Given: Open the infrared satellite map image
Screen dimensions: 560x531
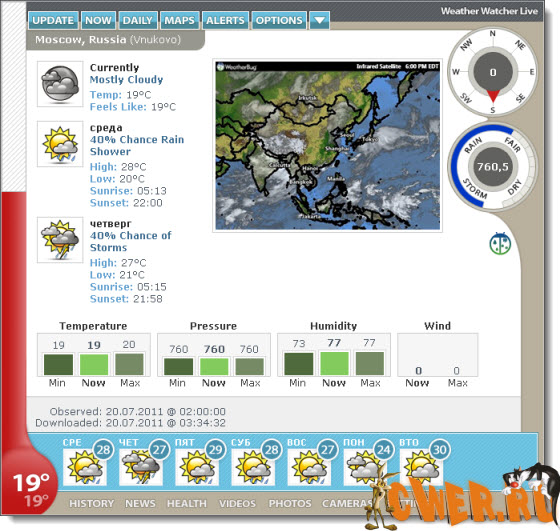Looking at the screenshot, I should pyautogui.click(x=328, y=145).
